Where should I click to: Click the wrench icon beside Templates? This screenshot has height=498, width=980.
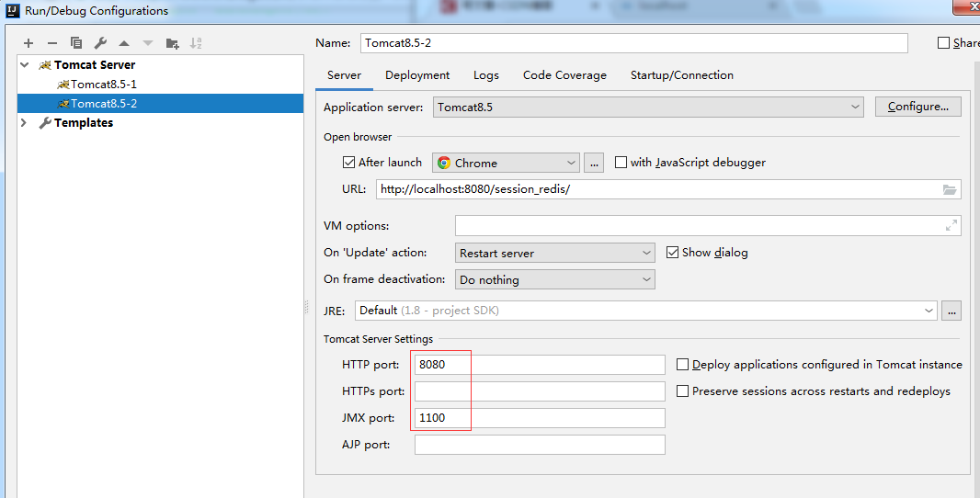pyautogui.click(x=44, y=123)
